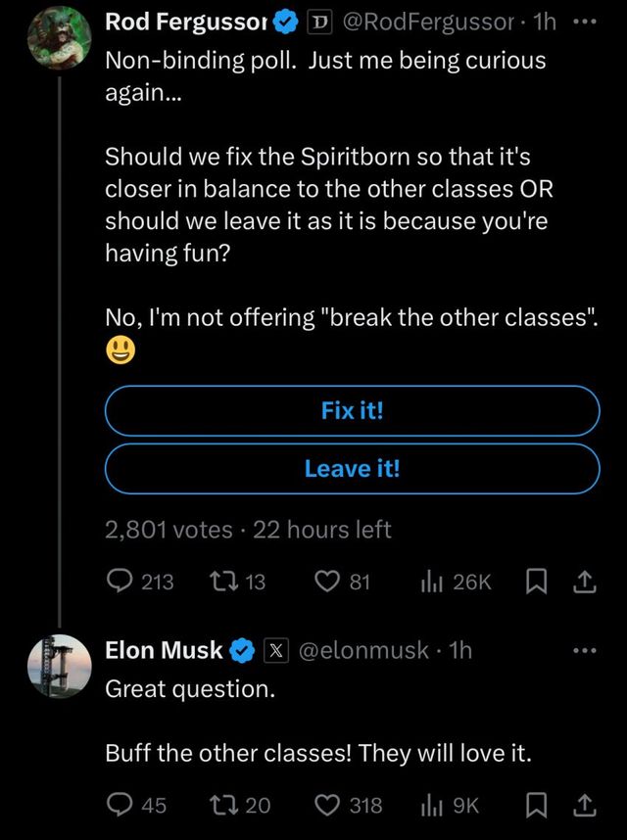Reply to Rod Fergusson's poll tweet
The image size is (627, 840).
click(121, 582)
